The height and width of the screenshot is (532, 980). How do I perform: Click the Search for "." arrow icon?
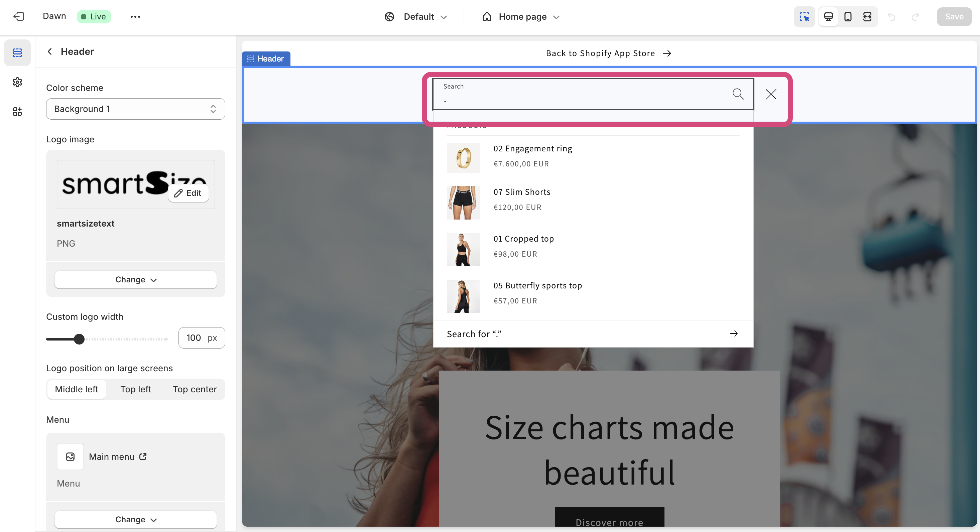pyautogui.click(x=734, y=334)
